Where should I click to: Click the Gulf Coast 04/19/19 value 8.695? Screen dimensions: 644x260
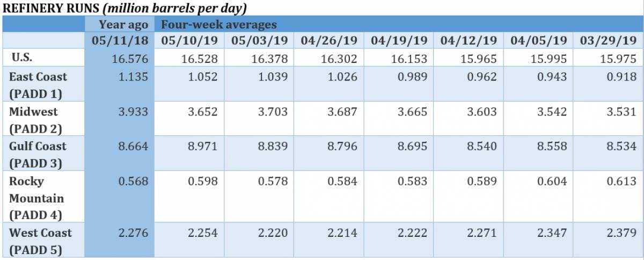(x=413, y=146)
